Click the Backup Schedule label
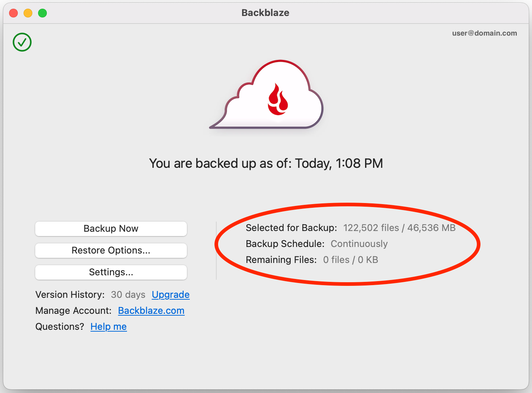 click(x=285, y=244)
